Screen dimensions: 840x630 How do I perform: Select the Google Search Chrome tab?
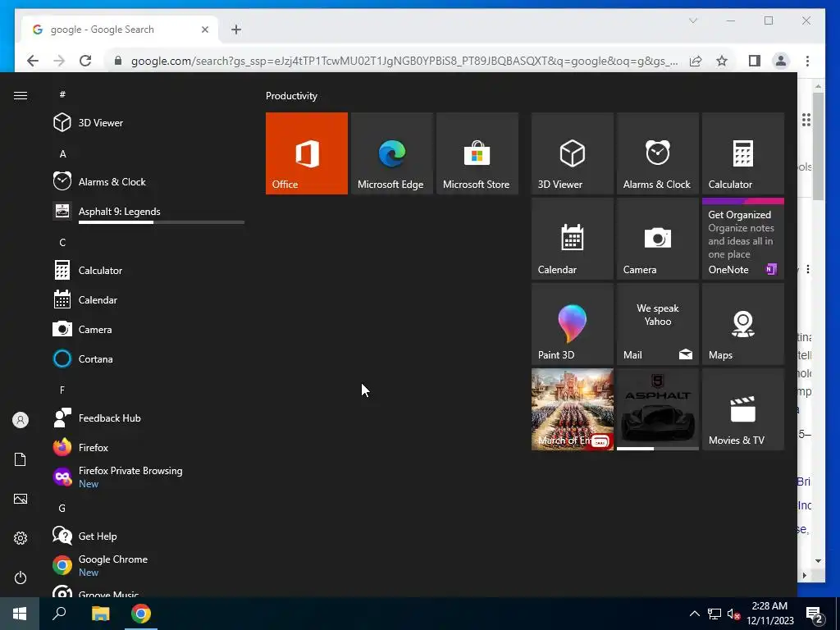click(x=120, y=30)
